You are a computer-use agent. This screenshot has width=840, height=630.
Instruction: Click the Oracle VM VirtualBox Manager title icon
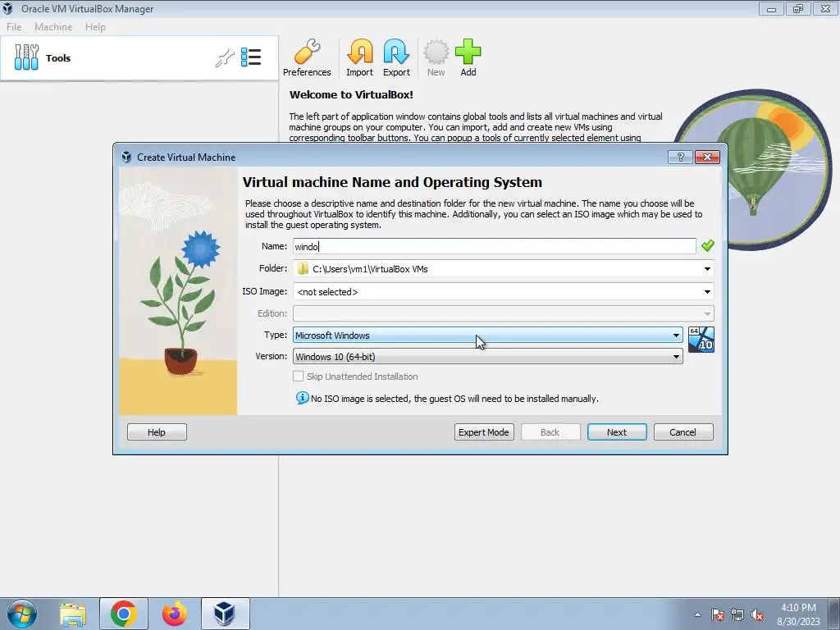pos(7,8)
